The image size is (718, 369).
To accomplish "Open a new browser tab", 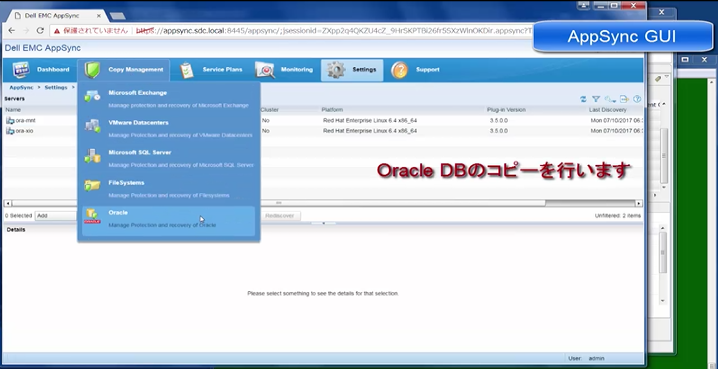I will click(x=118, y=16).
